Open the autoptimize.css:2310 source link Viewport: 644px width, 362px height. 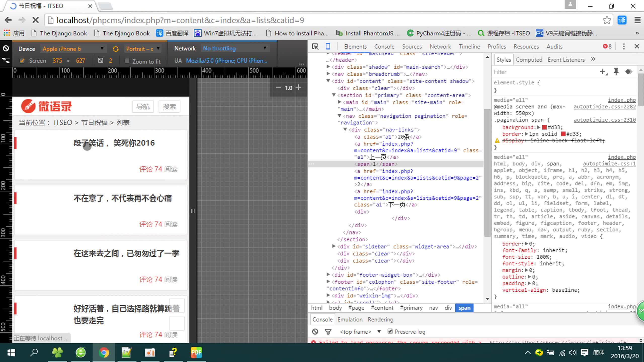[605, 120]
